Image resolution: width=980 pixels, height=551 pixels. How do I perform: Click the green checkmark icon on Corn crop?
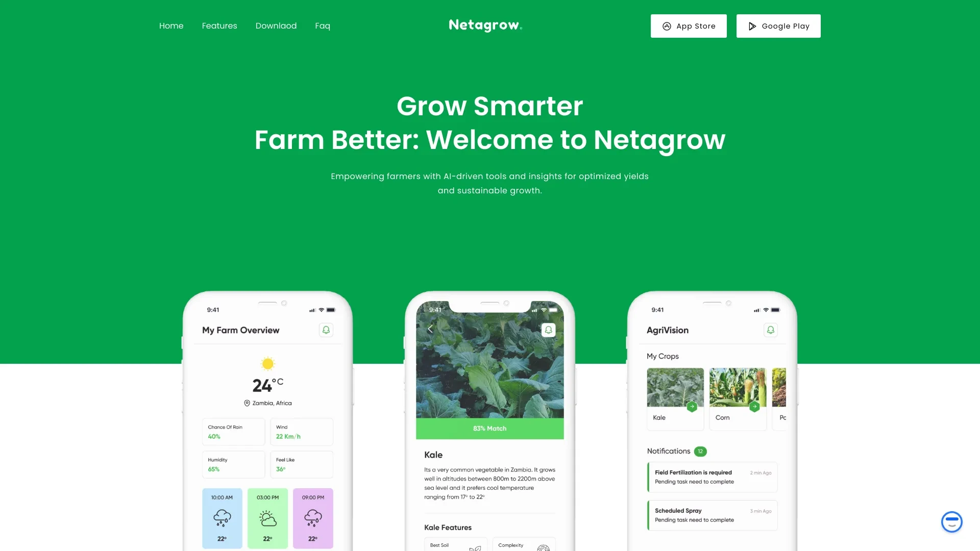click(x=754, y=406)
